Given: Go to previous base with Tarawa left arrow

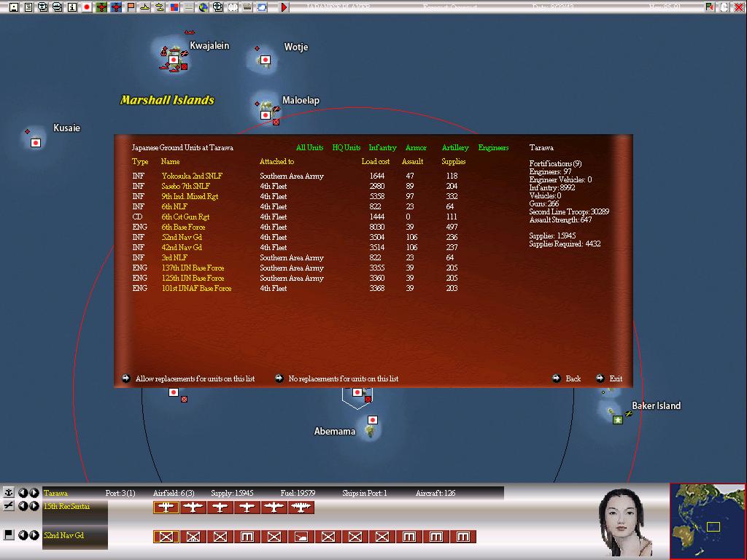Looking at the screenshot, I should [23, 492].
